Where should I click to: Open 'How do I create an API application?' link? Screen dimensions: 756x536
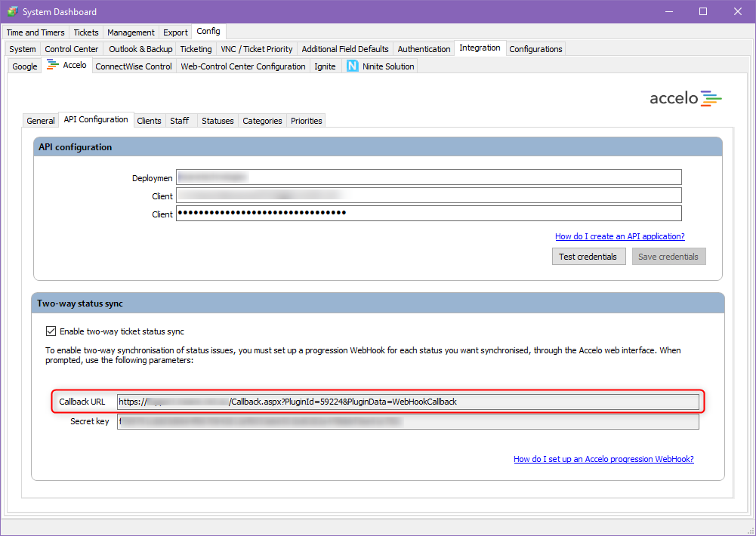[x=619, y=236]
